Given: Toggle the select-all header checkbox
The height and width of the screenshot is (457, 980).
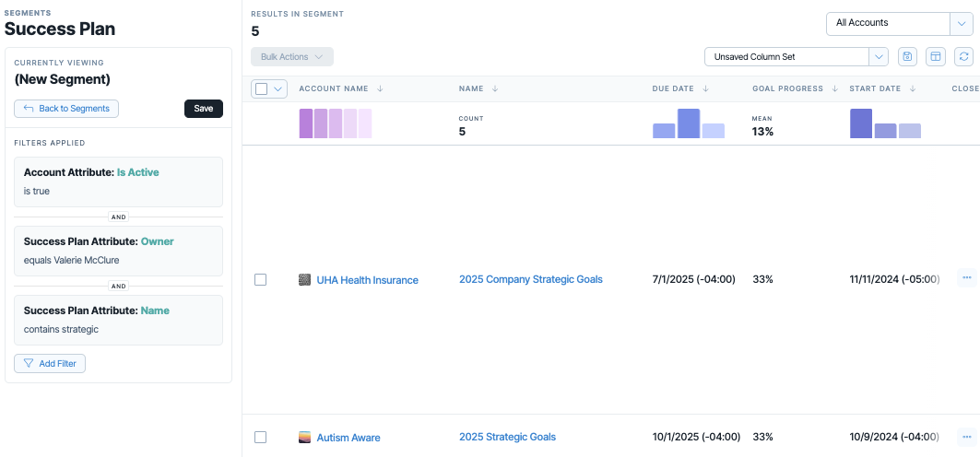Looking at the screenshot, I should click(x=262, y=88).
